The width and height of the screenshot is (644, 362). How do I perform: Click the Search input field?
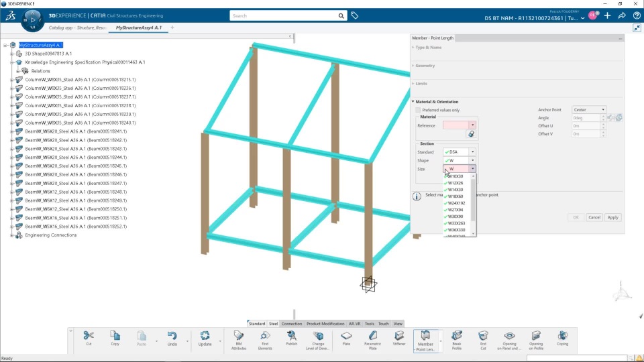tap(283, 16)
